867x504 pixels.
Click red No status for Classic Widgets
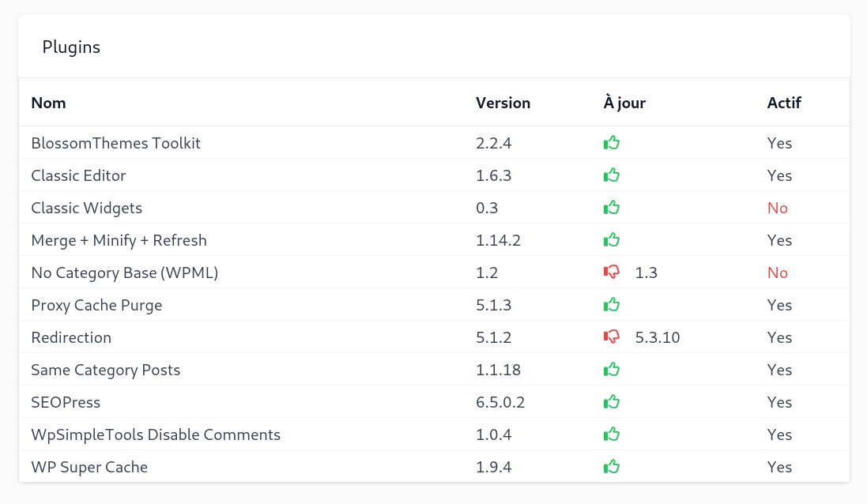click(778, 209)
